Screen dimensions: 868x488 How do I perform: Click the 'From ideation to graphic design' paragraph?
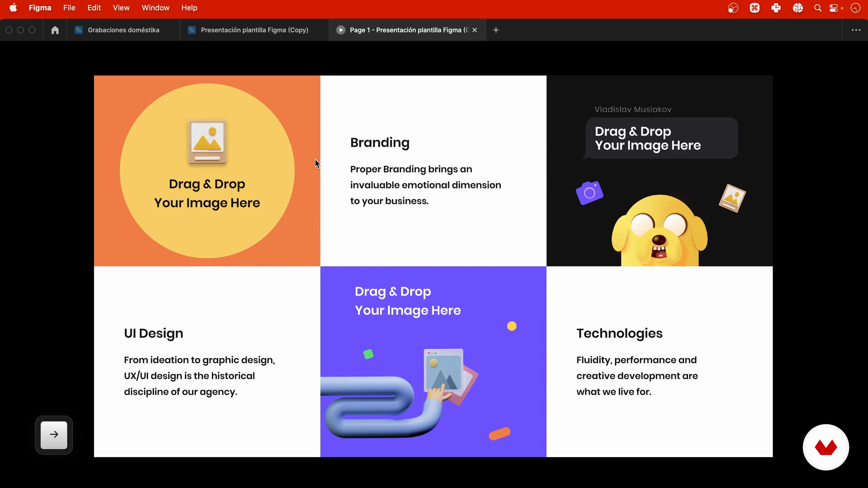point(199,376)
